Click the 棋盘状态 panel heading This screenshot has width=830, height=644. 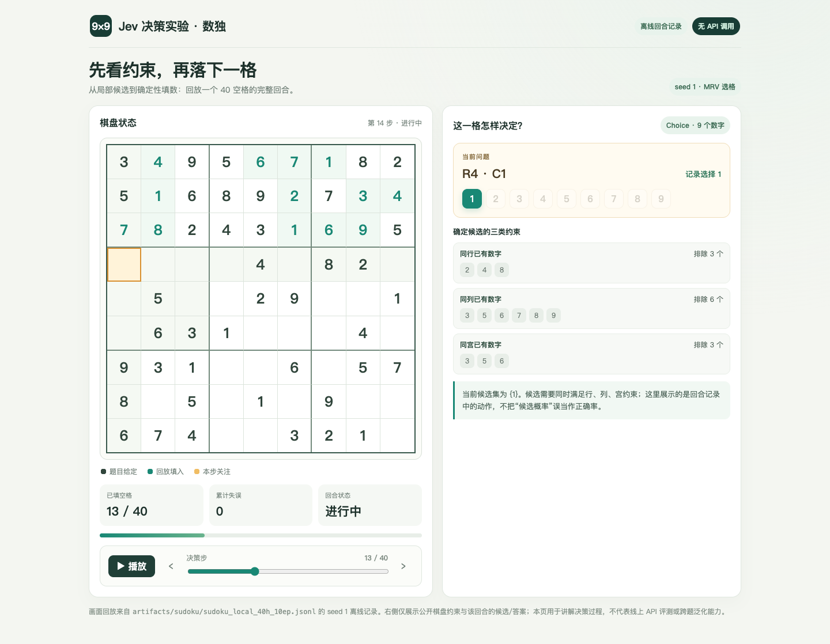coord(118,123)
